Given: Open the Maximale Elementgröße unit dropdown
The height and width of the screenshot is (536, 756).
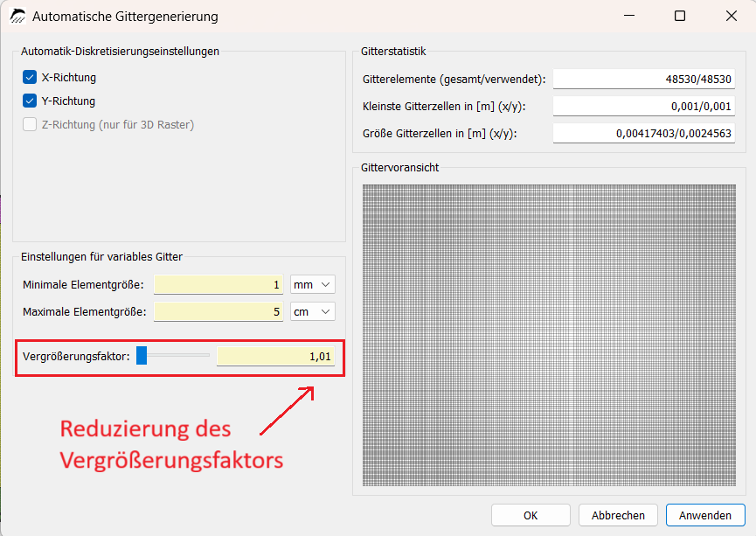Looking at the screenshot, I should [312, 311].
